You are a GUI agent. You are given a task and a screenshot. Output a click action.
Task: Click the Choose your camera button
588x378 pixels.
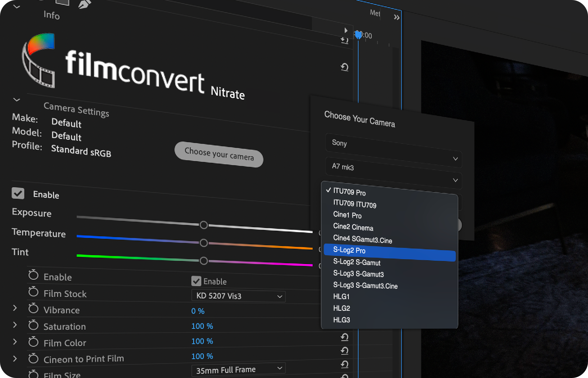(x=219, y=154)
